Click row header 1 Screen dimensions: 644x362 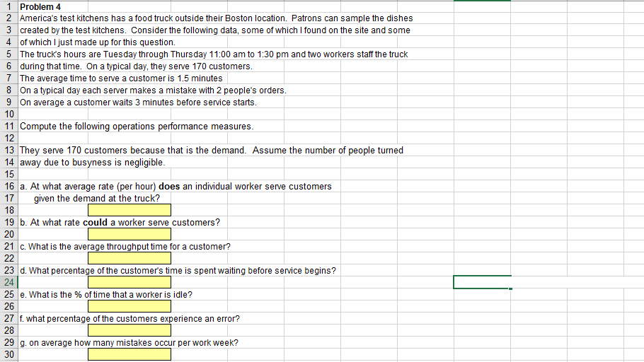(8, 7)
